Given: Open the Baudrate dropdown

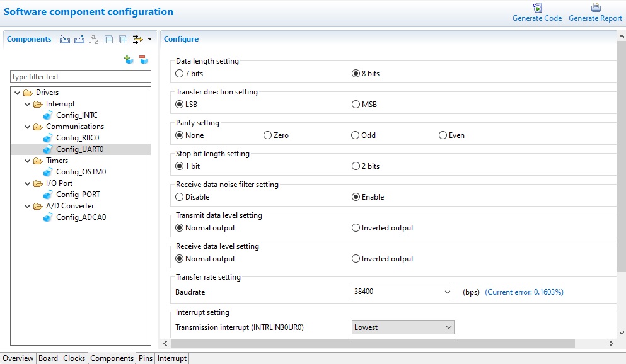Looking at the screenshot, I should tap(447, 292).
